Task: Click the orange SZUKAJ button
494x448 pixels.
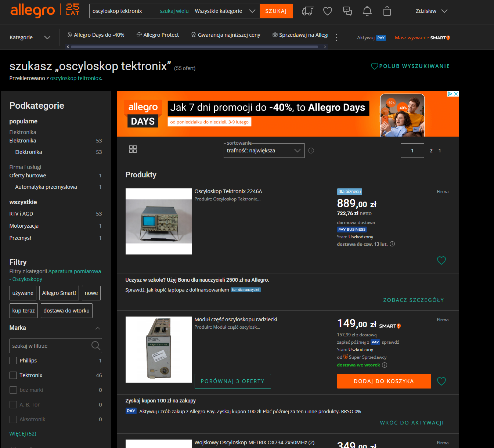Action: pyautogui.click(x=276, y=11)
